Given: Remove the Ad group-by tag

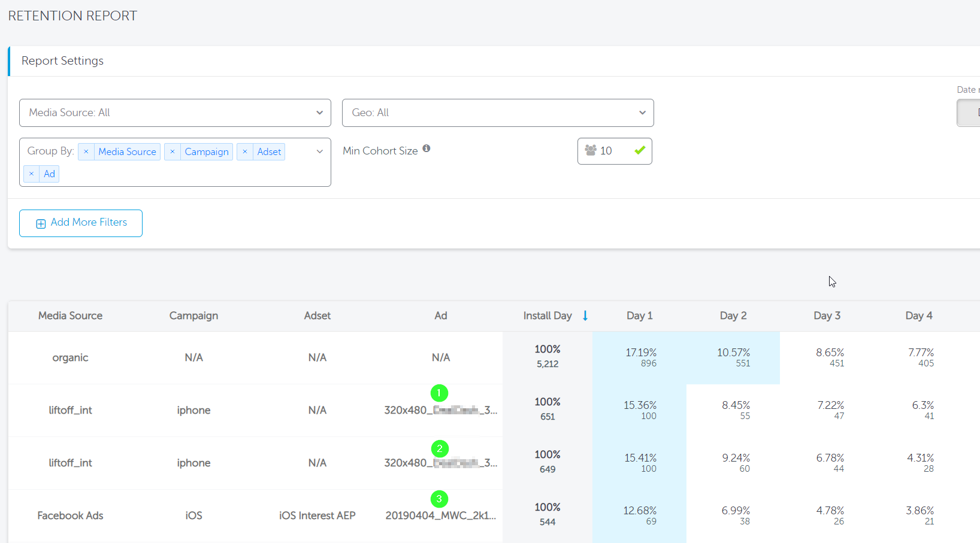Looking at the screenshot, I should click(32, 174).
